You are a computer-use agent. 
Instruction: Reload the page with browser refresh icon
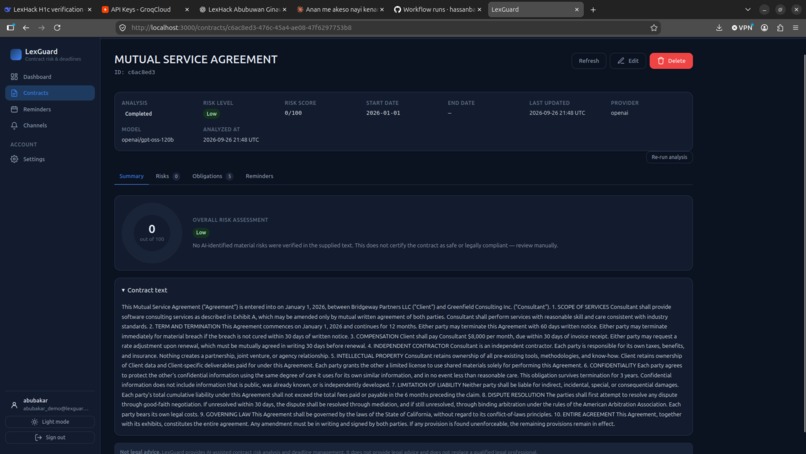point(57,28)
